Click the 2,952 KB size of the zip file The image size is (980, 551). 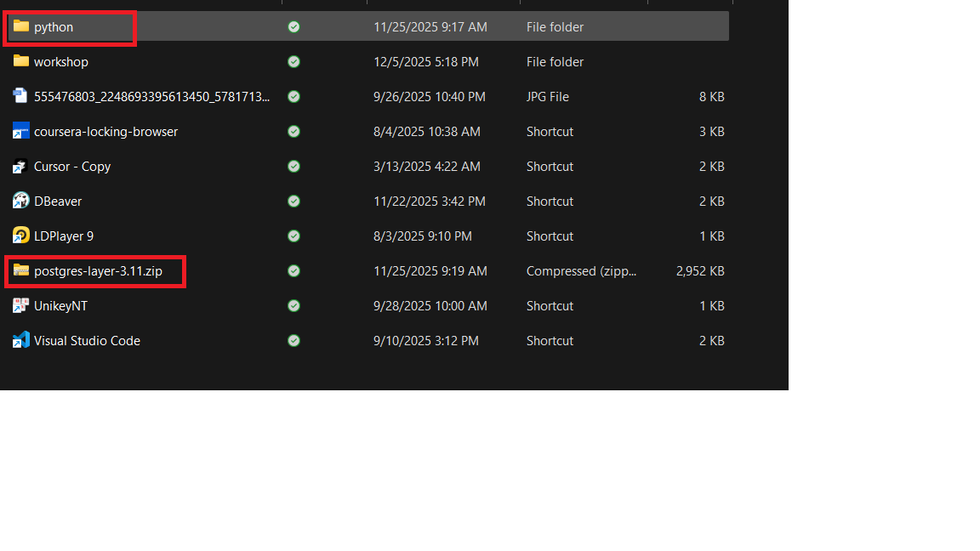point(700,271)
